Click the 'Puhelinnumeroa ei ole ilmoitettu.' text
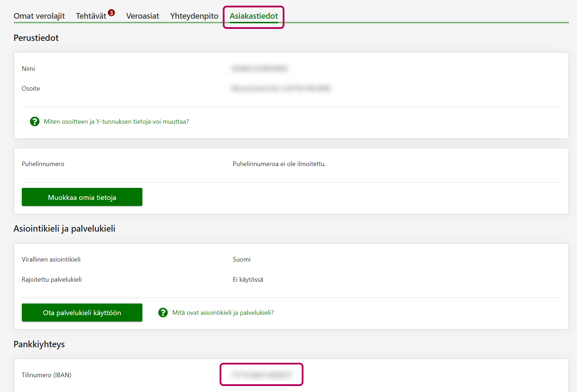The height and width of the screenshot is (392, 577). [x=279, y=164]
